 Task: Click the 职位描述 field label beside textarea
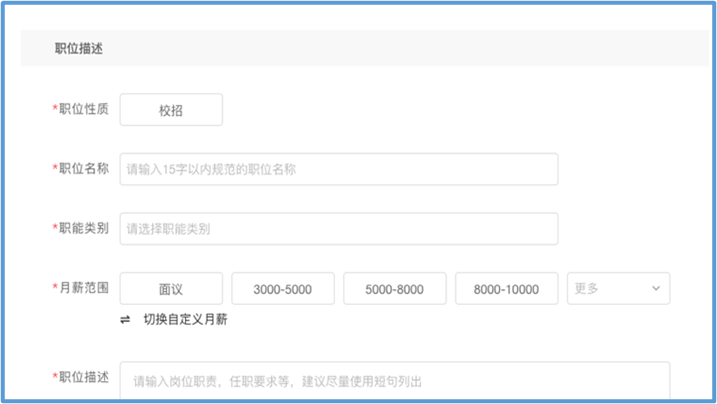84,377
